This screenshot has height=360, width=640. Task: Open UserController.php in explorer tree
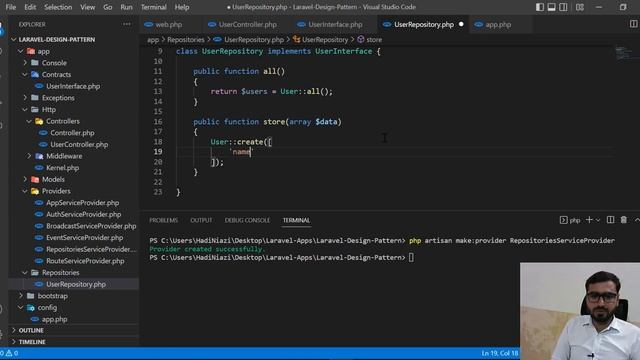[x=79, y=144]
